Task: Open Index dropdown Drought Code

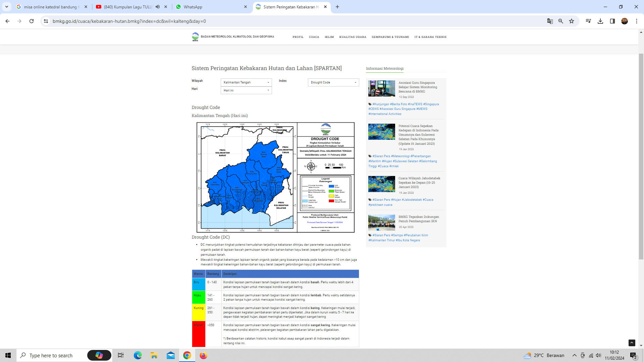Action: [333, 82]
